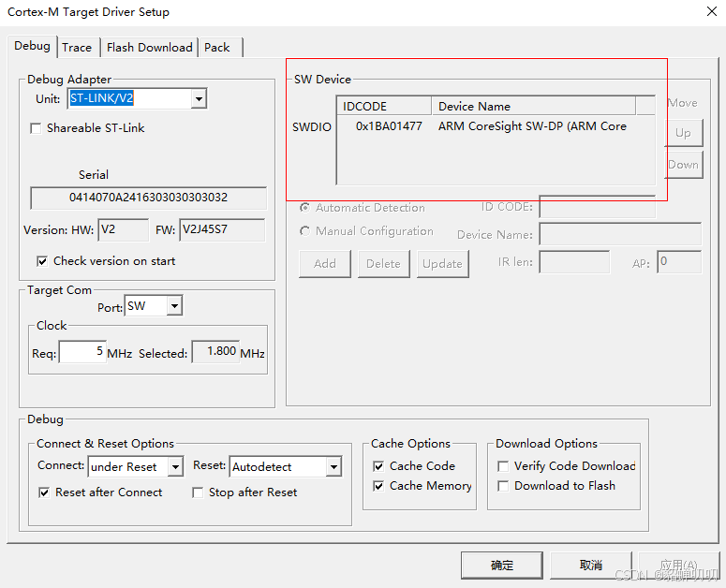This screenshot has height=588, width=726.
Task: Click the FW version V2J45S7 field
Action: (x=222, y=230)
